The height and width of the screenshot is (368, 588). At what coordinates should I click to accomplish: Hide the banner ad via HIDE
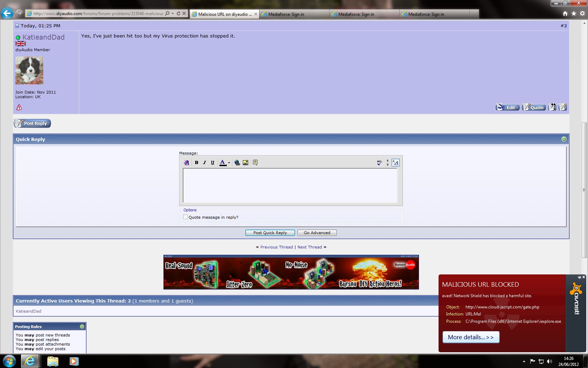pos(168,256)
